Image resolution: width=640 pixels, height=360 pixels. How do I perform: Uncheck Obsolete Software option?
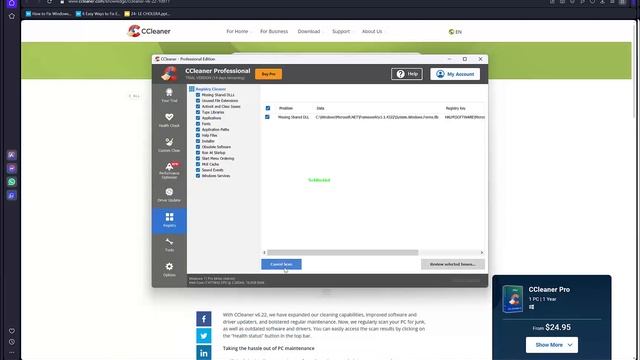pos(198,147)
